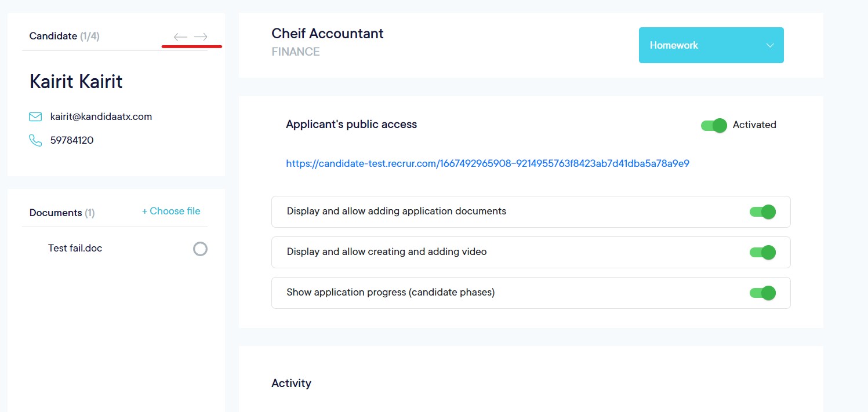Open the candidate public access link
The image size is (868, 412).
[487, 163]
